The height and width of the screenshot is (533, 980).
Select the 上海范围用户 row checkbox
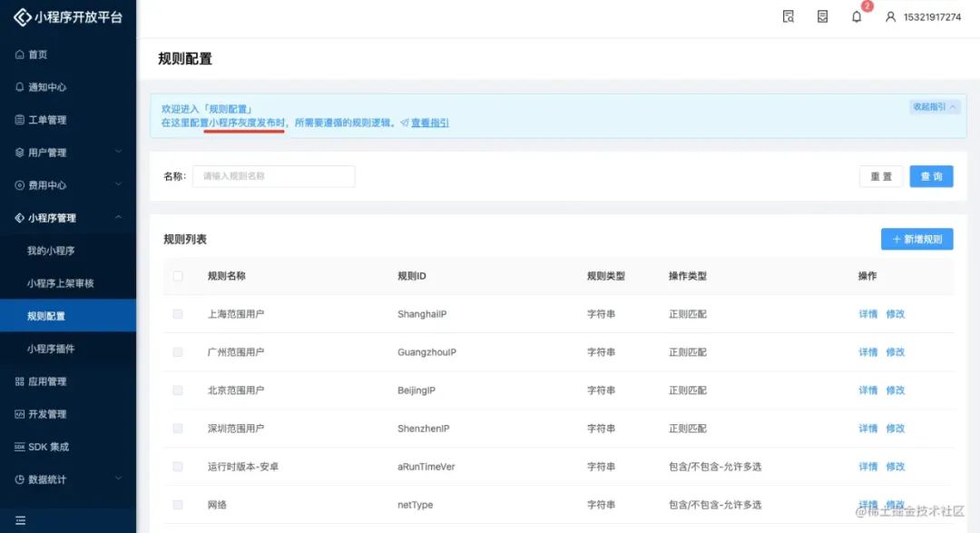[178, 314]
